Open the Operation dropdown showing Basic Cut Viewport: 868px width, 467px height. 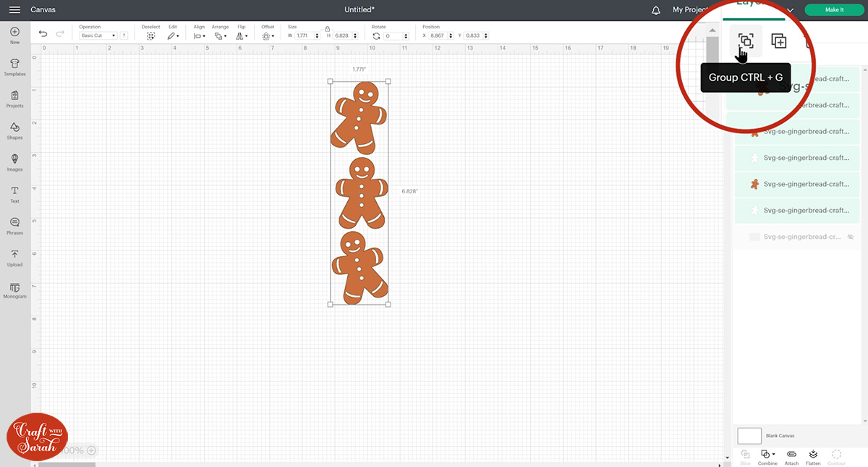click(98, 35)
